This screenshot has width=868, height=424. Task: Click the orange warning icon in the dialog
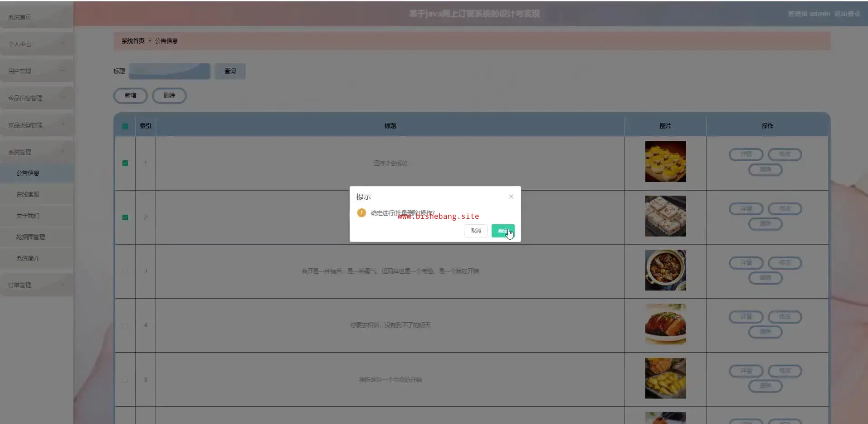coord(361,212)
